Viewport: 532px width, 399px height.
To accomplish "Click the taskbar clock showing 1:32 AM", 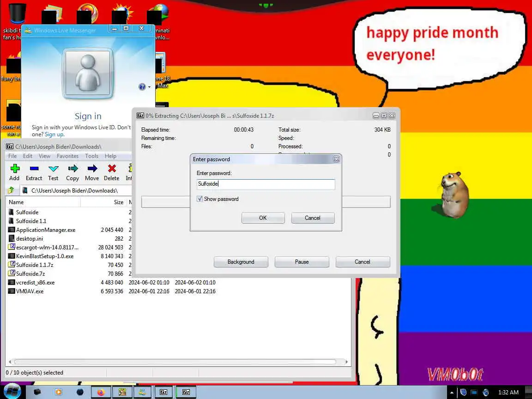I will [x=508, y=393].
